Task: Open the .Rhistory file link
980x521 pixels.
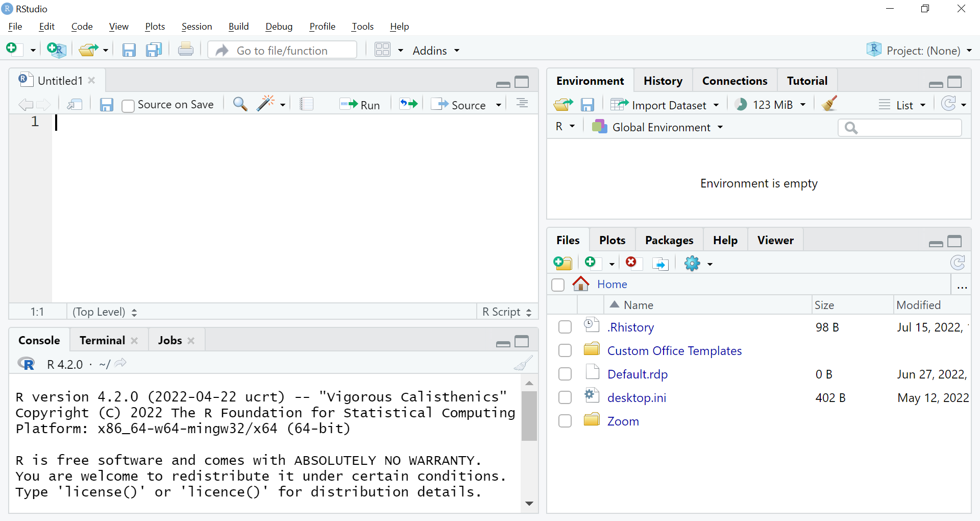Action: [x=630, y=327]
